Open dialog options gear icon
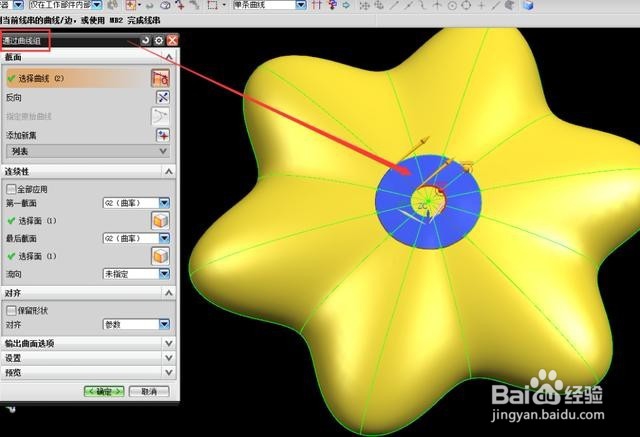Screen dimensions: 640x437 coord(159,40)
